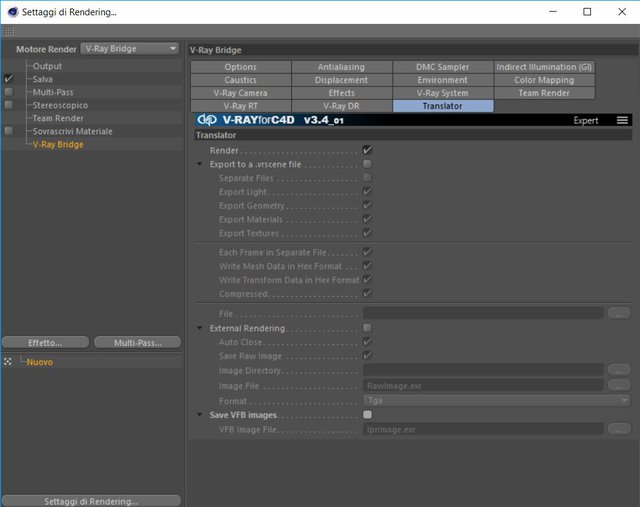The width and height of the screenshot is (640, 507).
Task: Browse for the Image Directory
Action: point(619,370)
